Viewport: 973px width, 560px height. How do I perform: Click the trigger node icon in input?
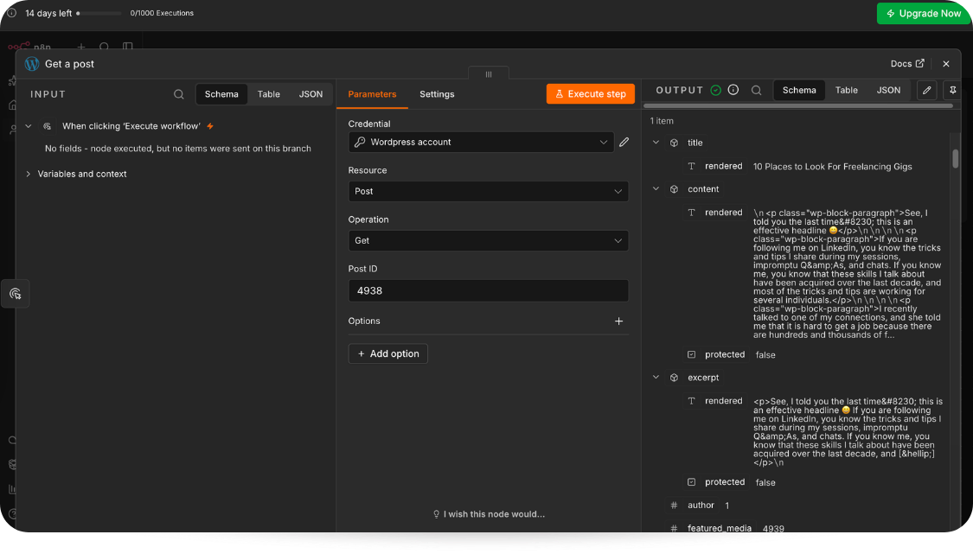click(x=48, y=126)
